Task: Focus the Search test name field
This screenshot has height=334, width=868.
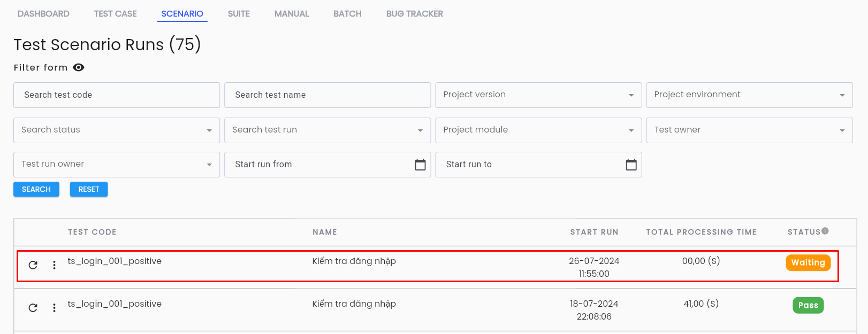Action: (328, 95)
